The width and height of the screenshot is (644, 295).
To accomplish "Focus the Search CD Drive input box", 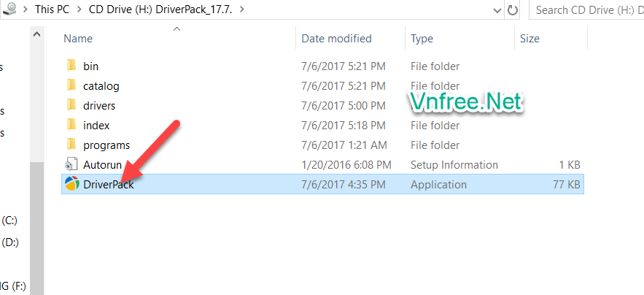I will (588, 10).
